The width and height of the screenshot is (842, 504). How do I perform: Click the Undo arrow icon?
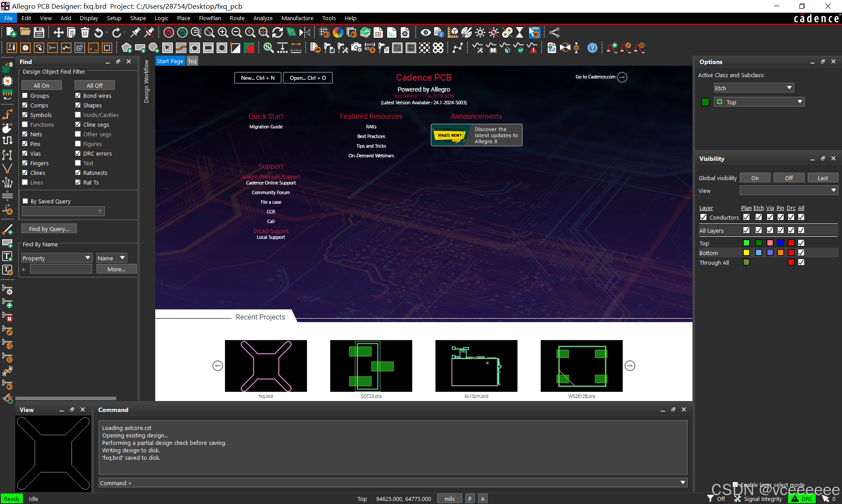99,32
